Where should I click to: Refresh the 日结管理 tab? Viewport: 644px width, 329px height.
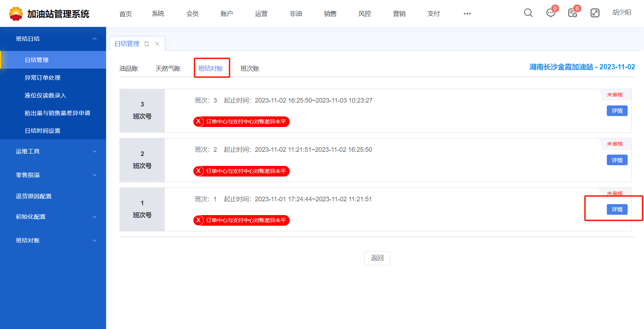(147, 44)
